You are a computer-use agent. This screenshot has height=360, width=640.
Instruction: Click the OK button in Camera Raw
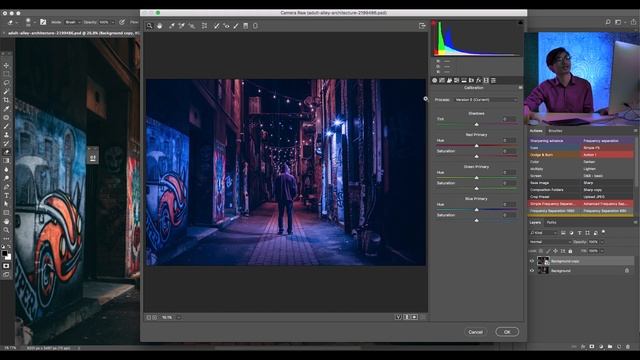click(x=507, y=332)
